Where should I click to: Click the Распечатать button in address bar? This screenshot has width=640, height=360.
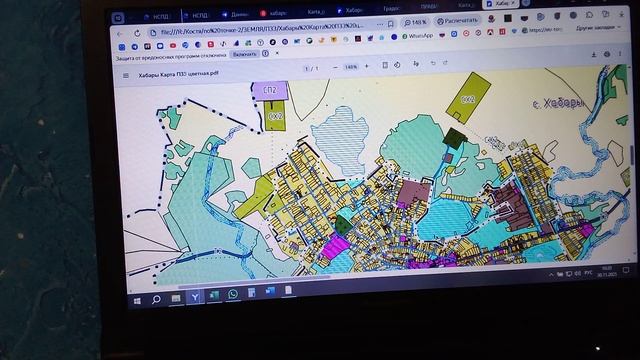(457, 20)
